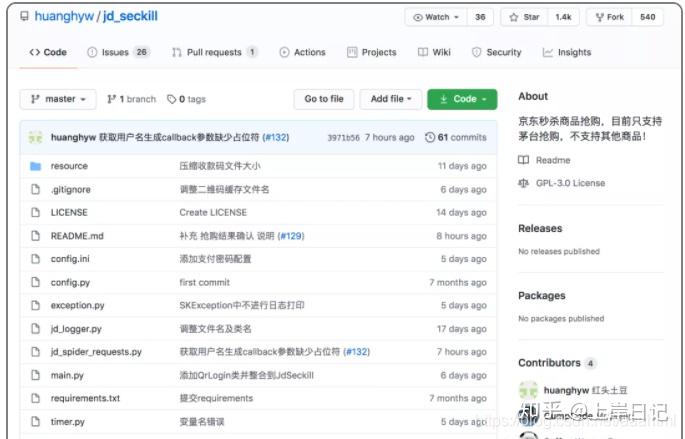This screenshot has height=439, width=685.
Task: Expand the green Code download dropdown
Action: 462,99
